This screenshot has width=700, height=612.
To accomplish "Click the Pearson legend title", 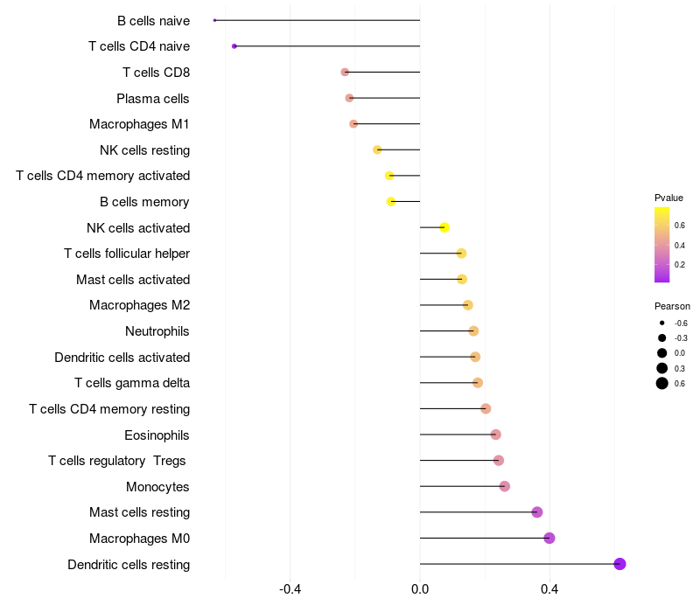I will 672,306.
